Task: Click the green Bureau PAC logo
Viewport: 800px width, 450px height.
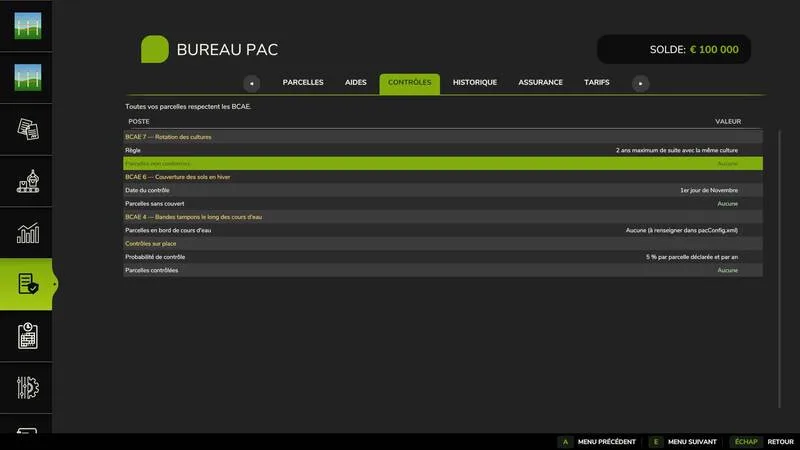Action: click(155, 49)
